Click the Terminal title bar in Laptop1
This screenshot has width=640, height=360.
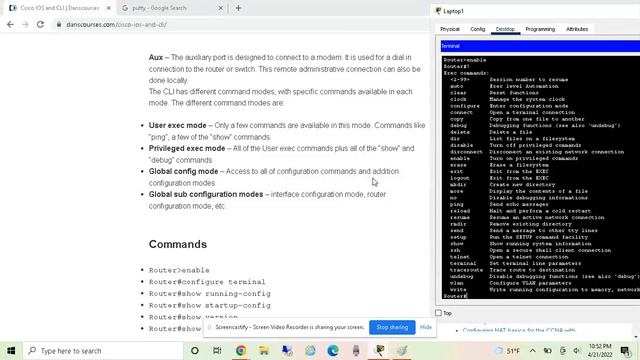tap(540, 46)
